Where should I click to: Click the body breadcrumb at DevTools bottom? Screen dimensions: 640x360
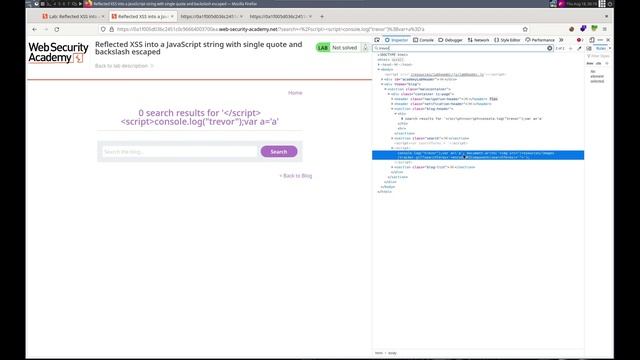point(392,353)
